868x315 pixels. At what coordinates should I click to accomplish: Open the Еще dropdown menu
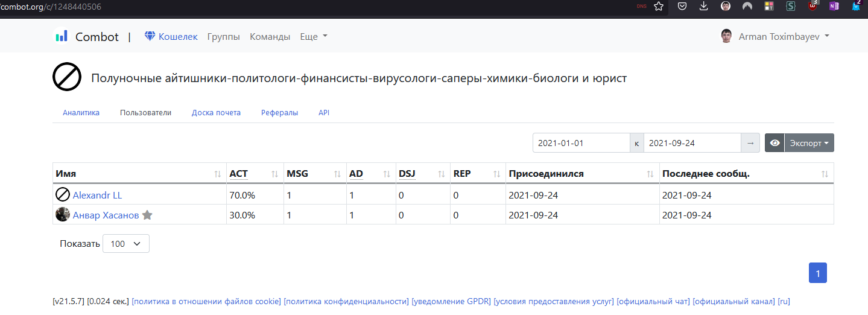[314, 36]
